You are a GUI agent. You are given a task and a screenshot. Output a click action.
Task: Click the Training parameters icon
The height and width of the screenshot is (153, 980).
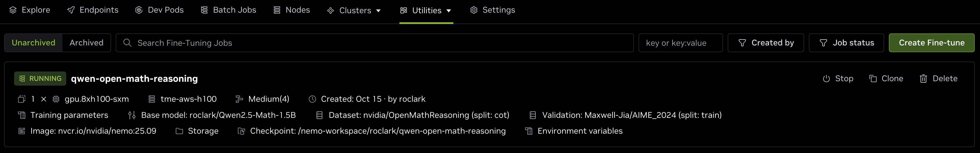[22, 115]
